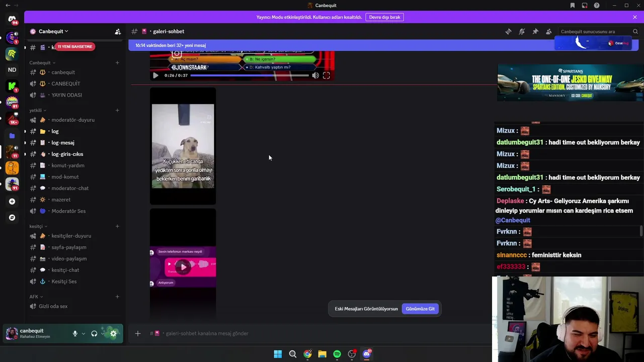Open the server icon with badge 91

click(x=12, y=185)
